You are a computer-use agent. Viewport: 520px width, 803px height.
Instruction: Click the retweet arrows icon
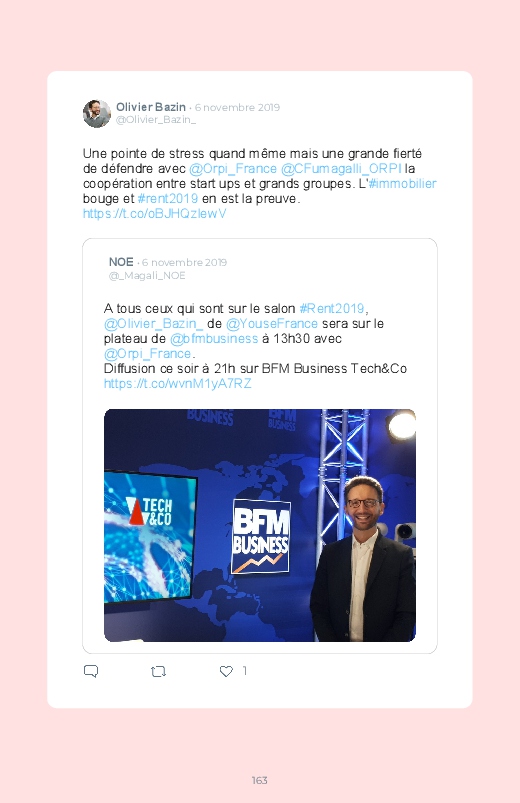158,671
